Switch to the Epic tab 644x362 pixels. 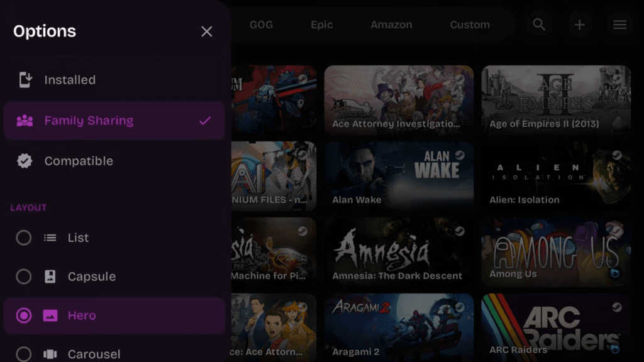[x=321, y=25]
